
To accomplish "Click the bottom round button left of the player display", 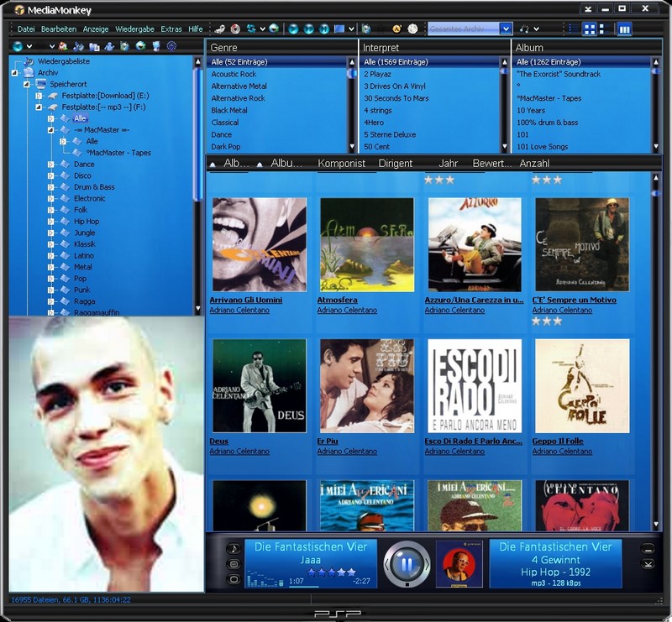I will coord(234,579).
